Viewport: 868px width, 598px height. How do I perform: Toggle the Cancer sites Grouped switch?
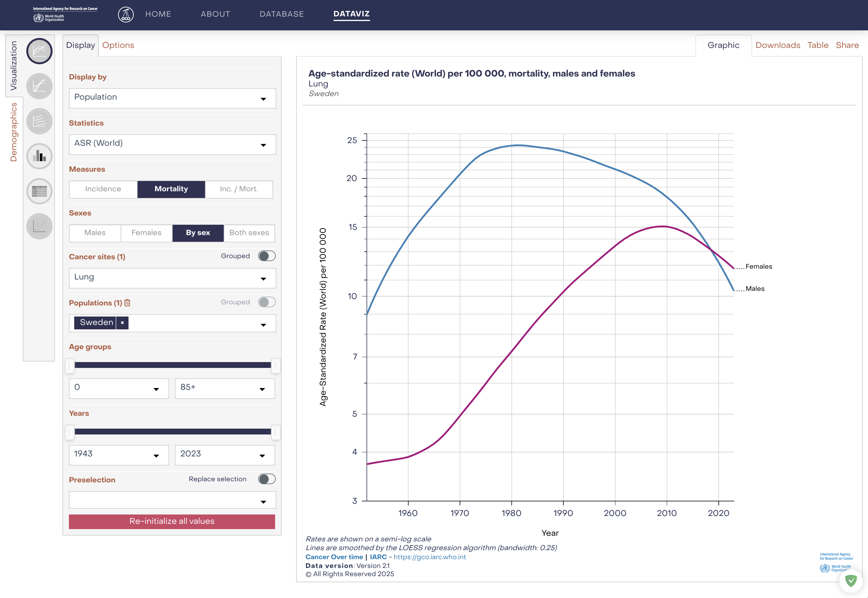point(266,256)
